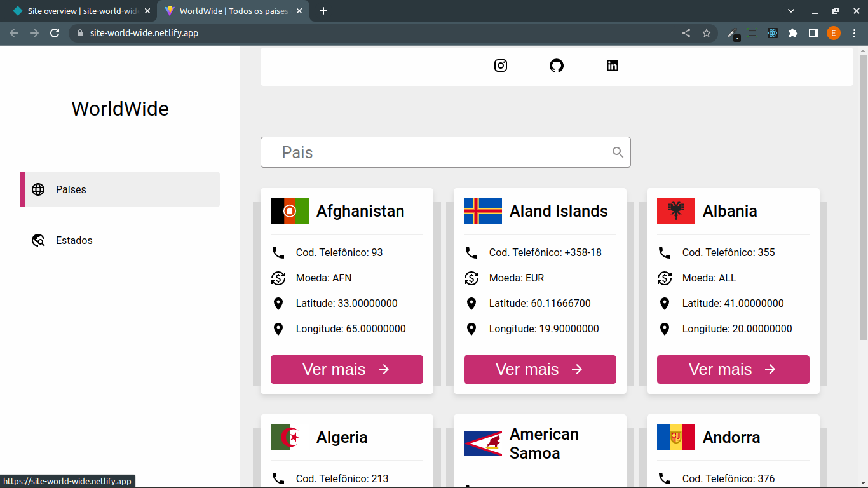The image size is (868, 488).
Task: Click the Andorra flag image
Action: point(676,437)
